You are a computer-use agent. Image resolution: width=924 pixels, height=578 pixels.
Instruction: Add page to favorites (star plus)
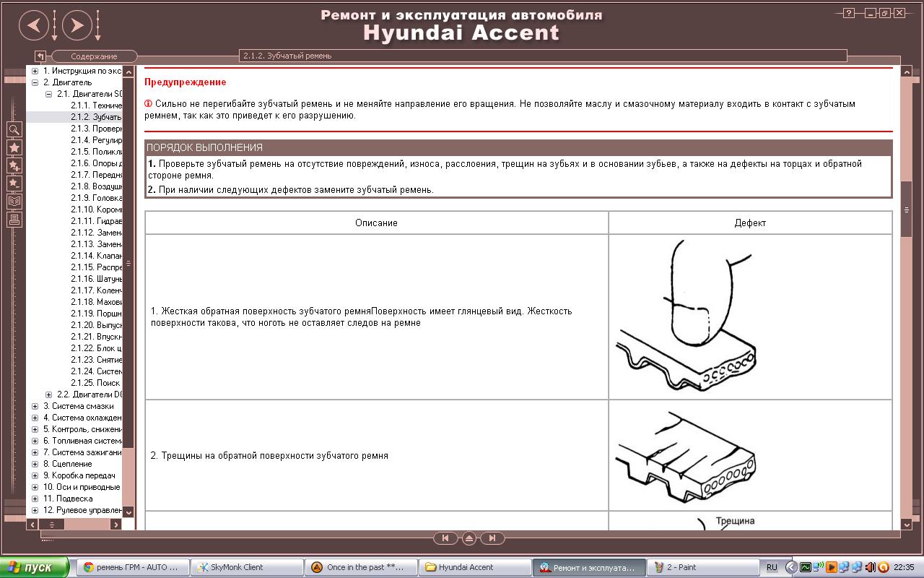click(14, 165)
